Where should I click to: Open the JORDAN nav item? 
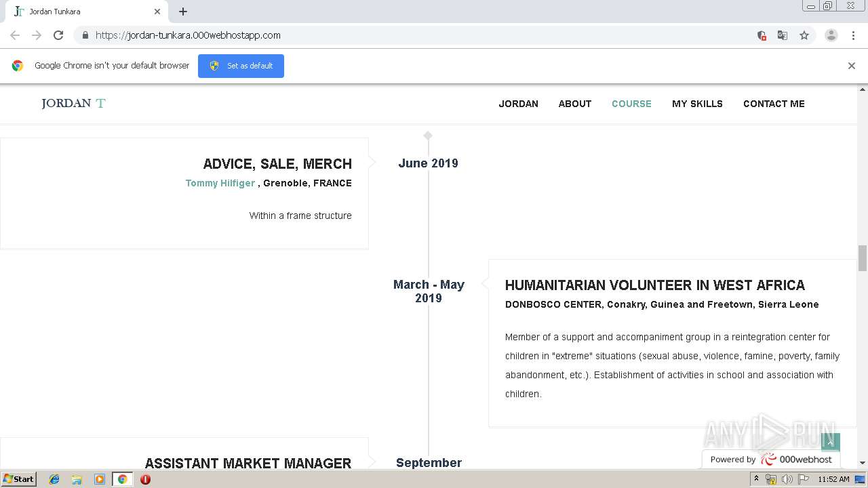(x=519, y=104)
